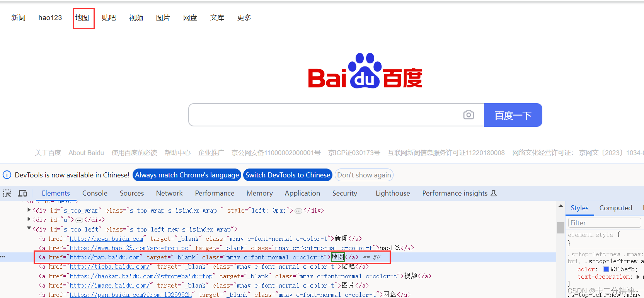The height and width of the screenshot is (298, 644).
Task: Select the Styles pane tab
Action: pyautogui.click(x=579, y=208)
